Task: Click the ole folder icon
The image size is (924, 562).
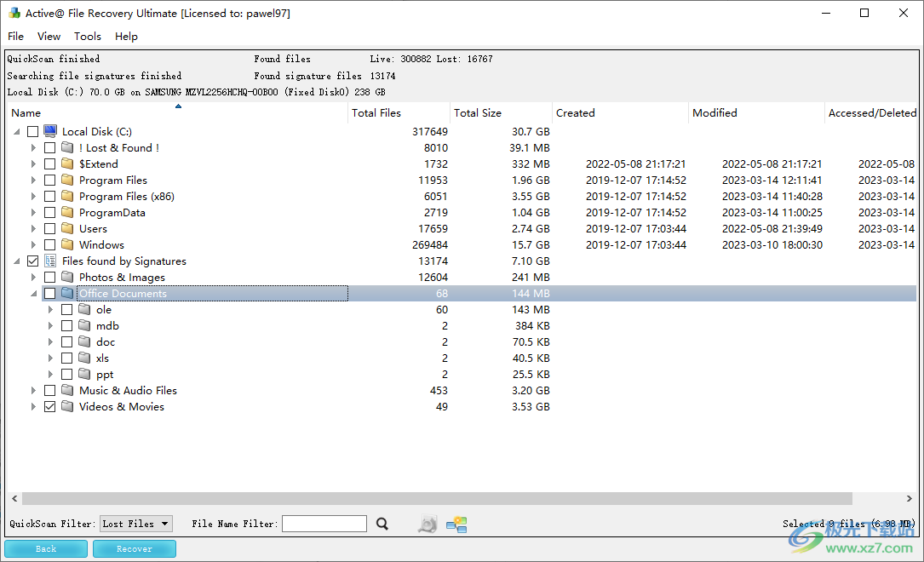Action: (x=85, y=309)
